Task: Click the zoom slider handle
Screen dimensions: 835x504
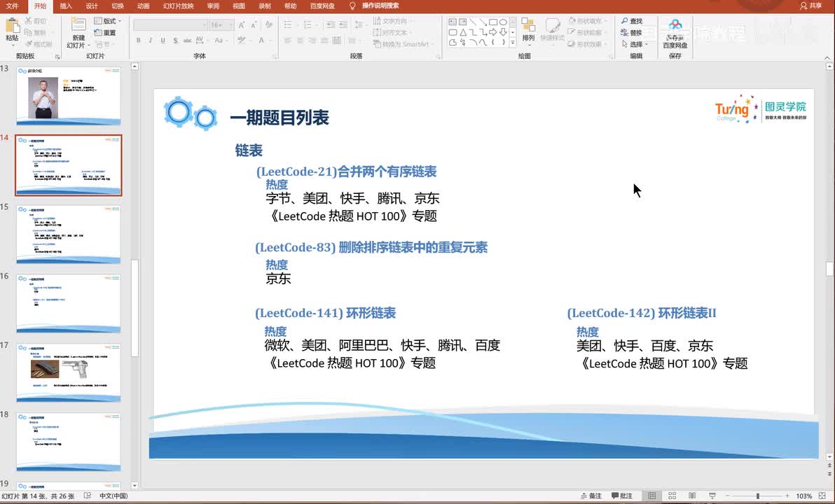Action: [758, 496]
